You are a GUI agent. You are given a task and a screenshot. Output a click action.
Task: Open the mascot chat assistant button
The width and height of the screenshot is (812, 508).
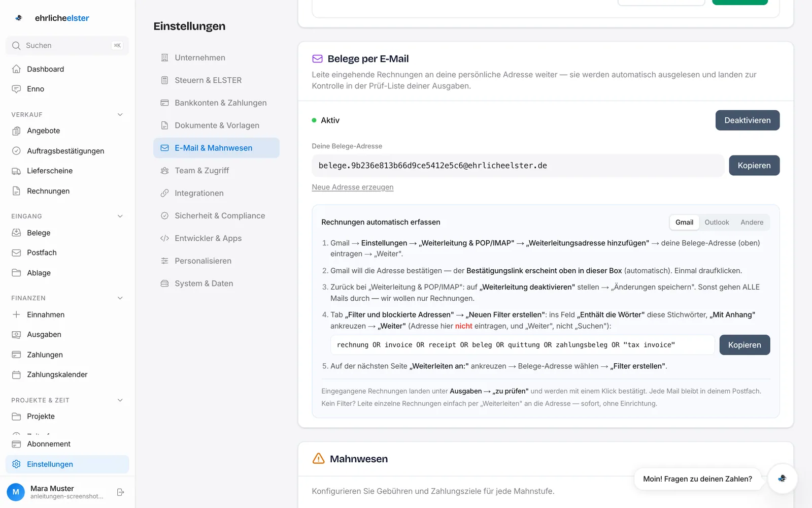pyautogui.click(x=782, y=479)
